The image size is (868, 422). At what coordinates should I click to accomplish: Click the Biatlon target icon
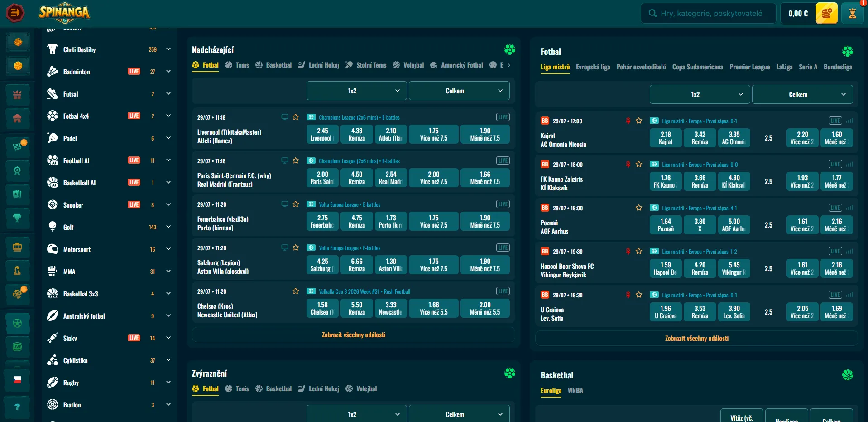coord(53,405)
